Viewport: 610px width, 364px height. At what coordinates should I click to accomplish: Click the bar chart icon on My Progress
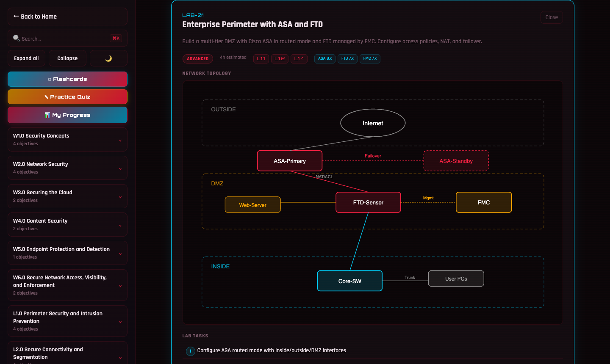[47, 115]
